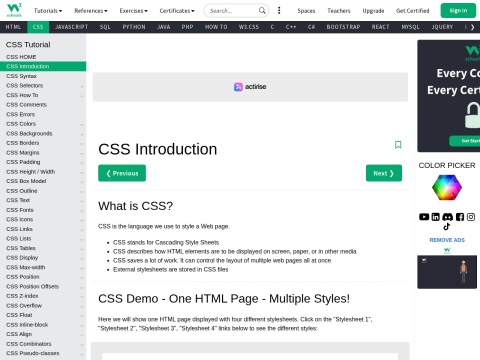This screenshot has height=360, width=480.
Task: Open the W3Schools YouTube icon
Action: point(424,217)
